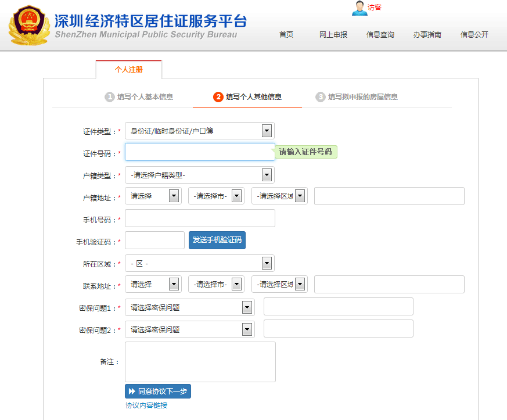Select step 2 other information circle

pyautogui.click(x=218, y=97)
